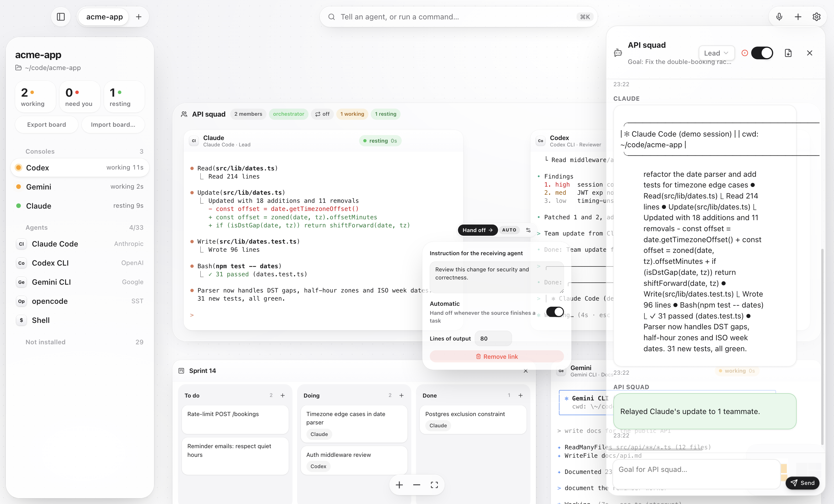Choose the opencode agent

[80, 301]
